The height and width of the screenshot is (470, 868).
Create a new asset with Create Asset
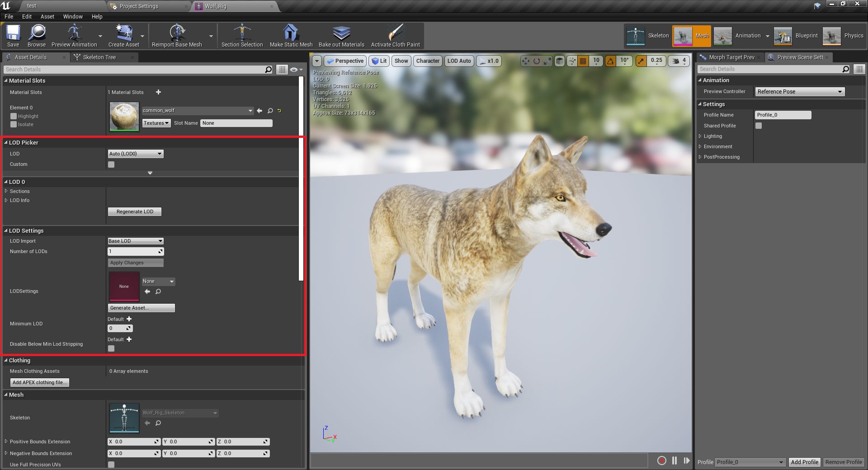(125, 36)
